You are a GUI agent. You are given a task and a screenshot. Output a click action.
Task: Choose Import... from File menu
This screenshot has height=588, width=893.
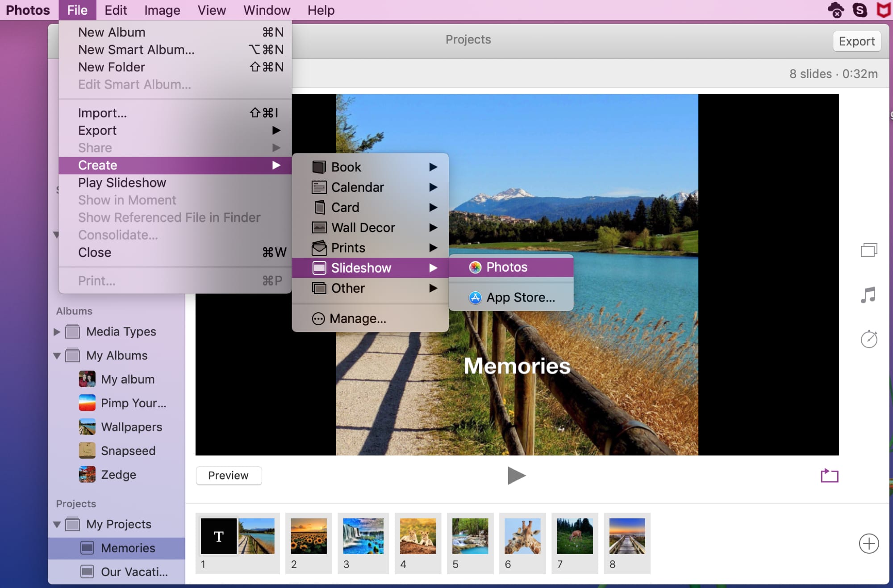pyautogui.click(x=175, y=113)
